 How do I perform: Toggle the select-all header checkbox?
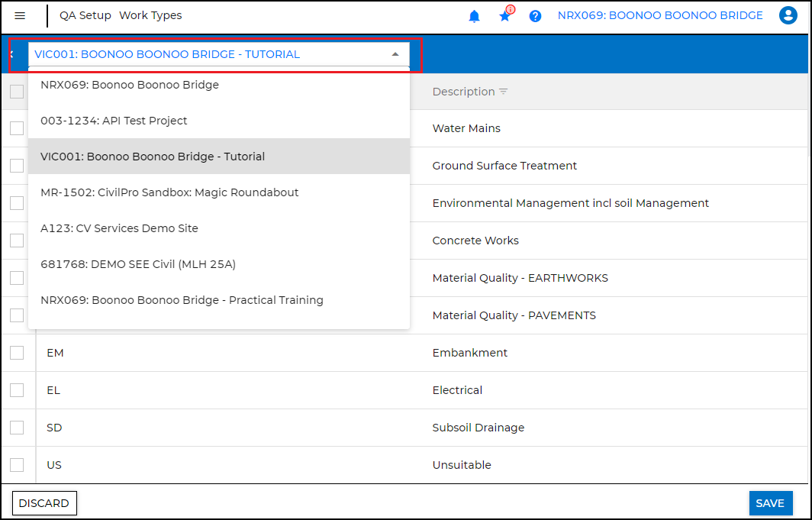tap(17, 92)
